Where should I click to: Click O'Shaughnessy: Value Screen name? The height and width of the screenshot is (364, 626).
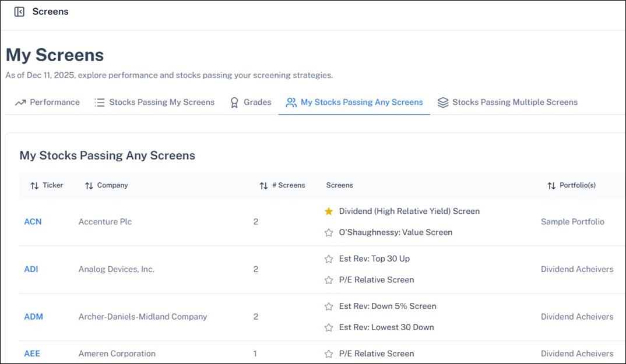[x=396, y=232]
